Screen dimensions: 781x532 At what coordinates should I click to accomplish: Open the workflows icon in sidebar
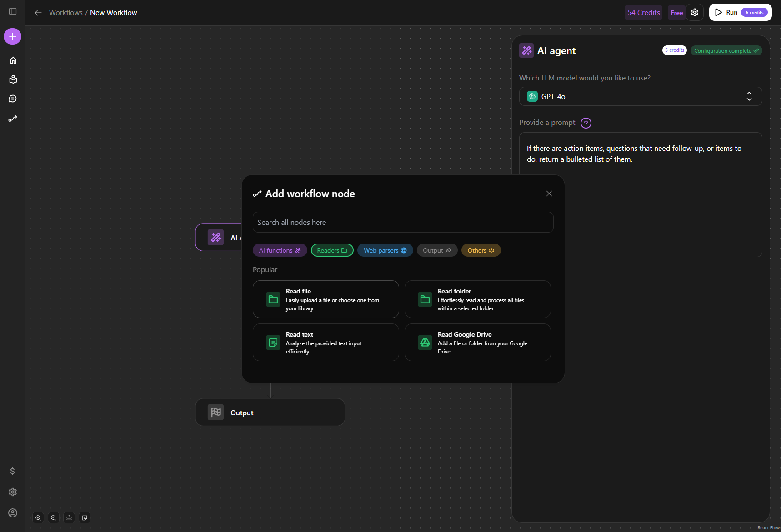point(13,119)
